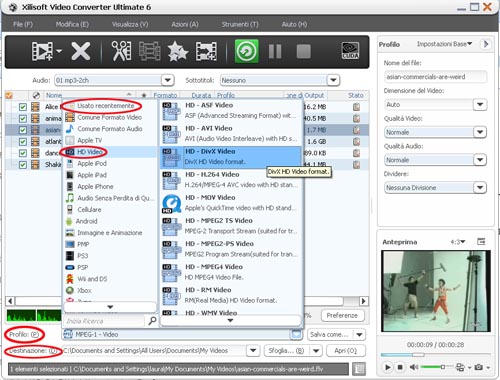Click the Add File toolbar icon

42,51
